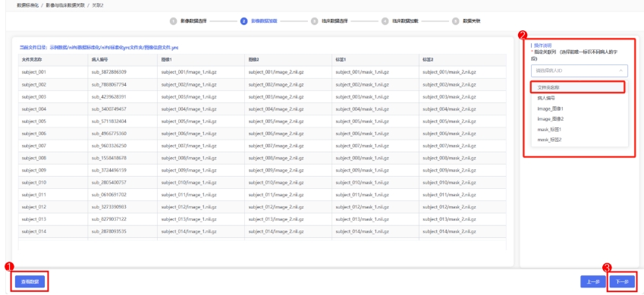This screenshot has width=644, height=295.
Task: Click the 图像2 column header
Action: point(288,60)
